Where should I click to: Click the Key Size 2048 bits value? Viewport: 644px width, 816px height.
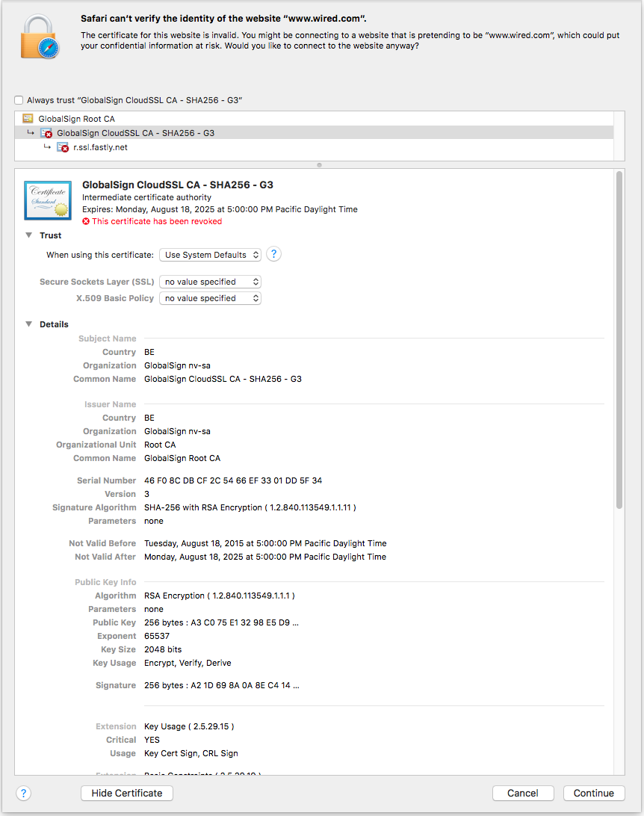[x=163, y=649]
